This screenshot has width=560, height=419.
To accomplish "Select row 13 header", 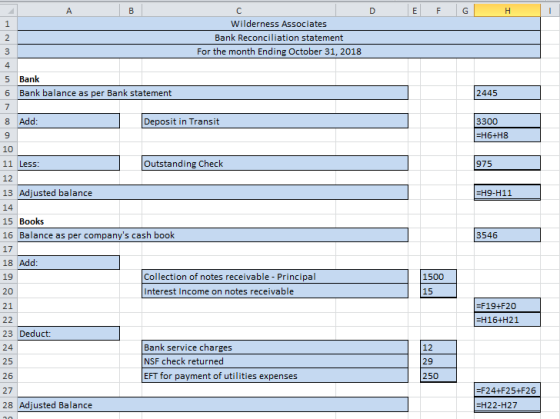I will click(x=9, y=193).
